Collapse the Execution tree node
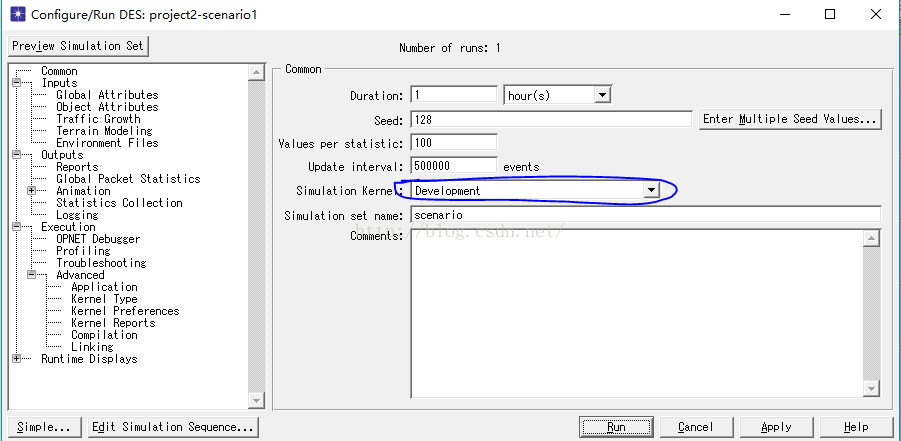The image size is (901, 441). [16, 227]
